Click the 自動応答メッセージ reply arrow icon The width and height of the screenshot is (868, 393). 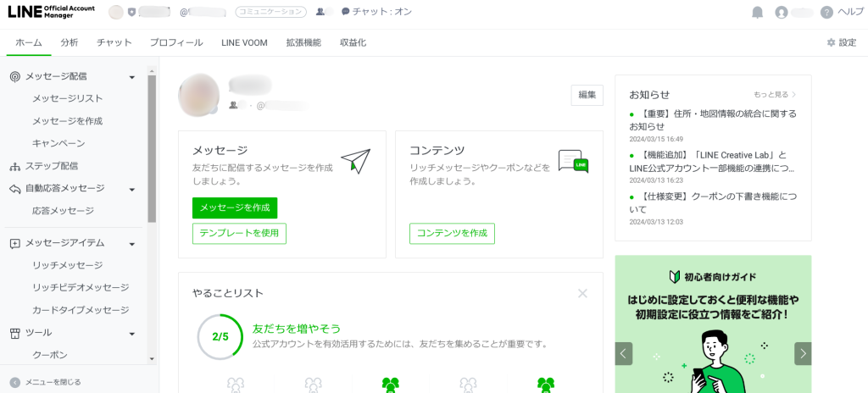[15, 189]
